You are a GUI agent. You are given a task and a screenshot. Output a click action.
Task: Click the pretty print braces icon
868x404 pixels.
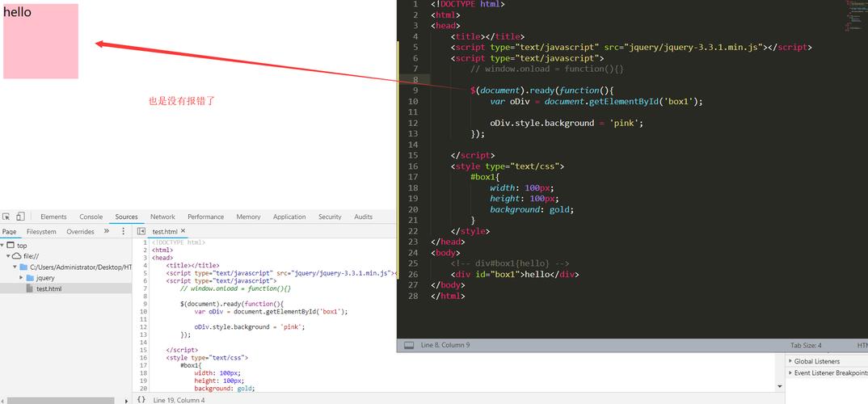point(141,399)
